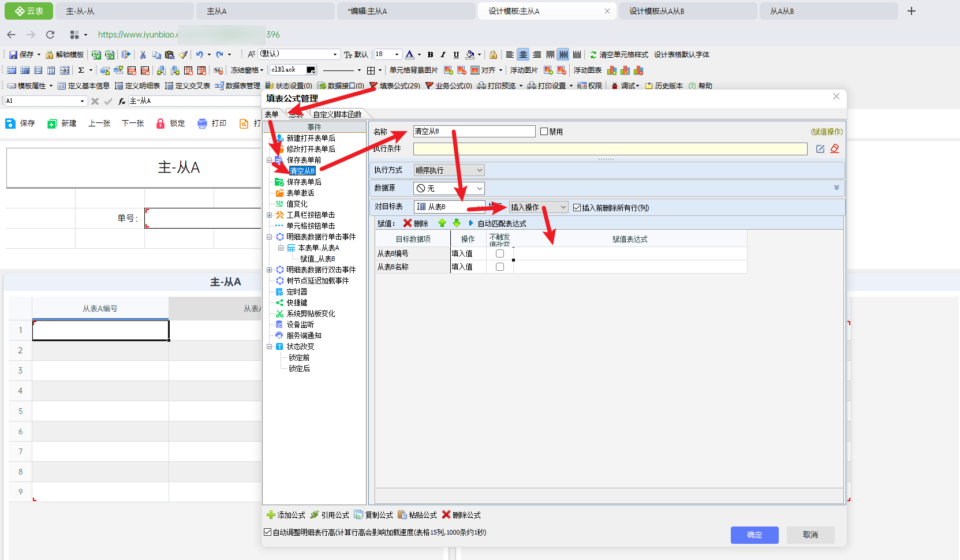Viewport: 960px width, 560px height.
Task: Open the 执行条件 edit pencil icon
Action: pos(820,149)
